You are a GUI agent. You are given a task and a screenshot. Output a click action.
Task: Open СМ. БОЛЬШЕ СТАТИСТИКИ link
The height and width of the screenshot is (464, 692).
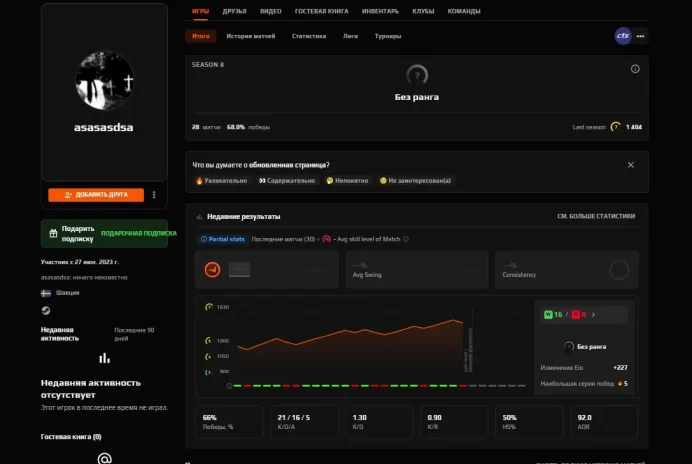click(x=596, y=216)
